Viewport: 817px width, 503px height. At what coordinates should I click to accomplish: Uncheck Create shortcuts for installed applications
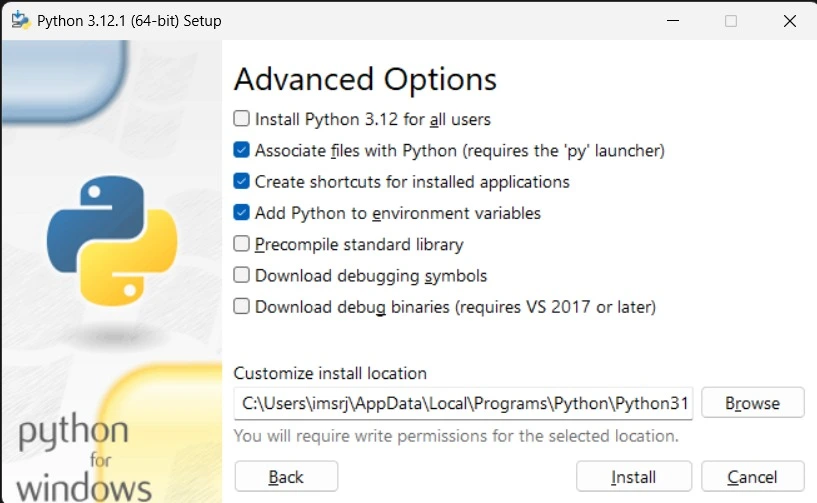point(241,181)
